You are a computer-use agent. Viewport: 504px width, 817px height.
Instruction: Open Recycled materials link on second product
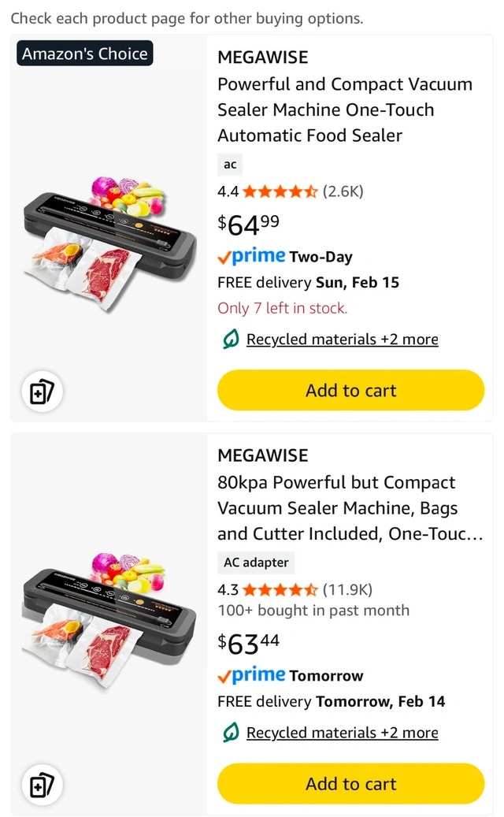coord(342,733)
